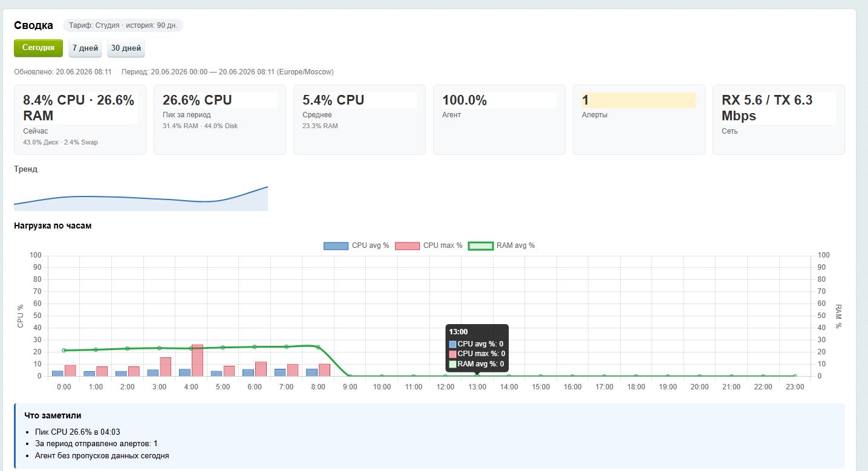
Task: Open the Алерты card showing 1
Action: (x=639, y=120)
